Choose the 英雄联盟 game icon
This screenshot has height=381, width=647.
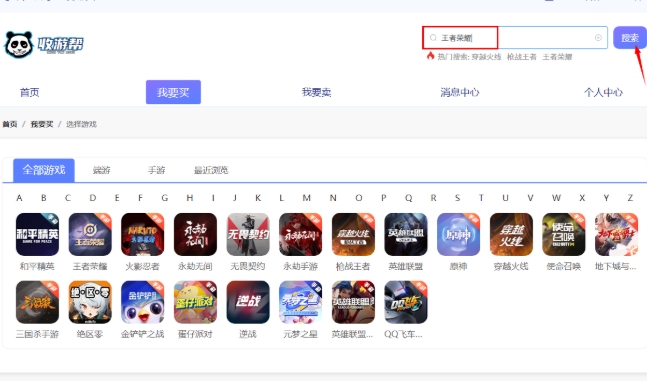coord(406,234)
